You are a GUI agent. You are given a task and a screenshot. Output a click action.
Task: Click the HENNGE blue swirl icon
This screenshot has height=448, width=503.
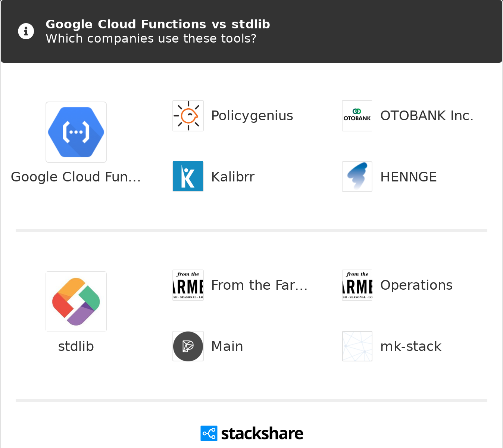(x=357, y=177)
